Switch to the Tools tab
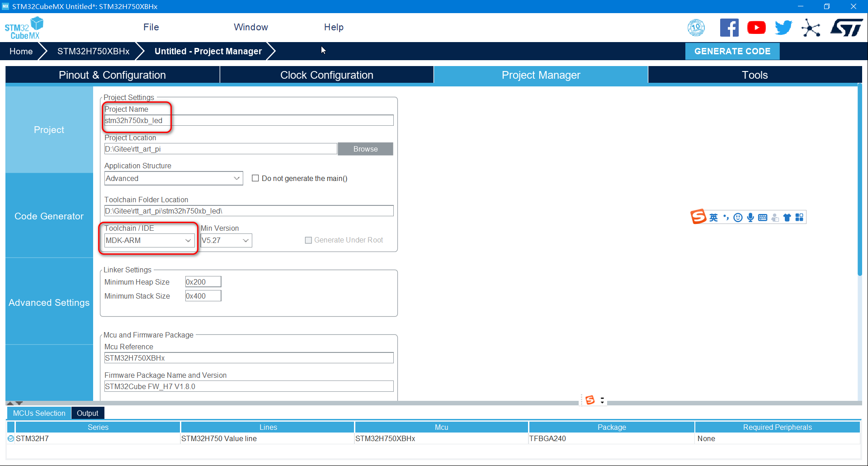The height and width of the screenshot is (466, 868). 755,75
